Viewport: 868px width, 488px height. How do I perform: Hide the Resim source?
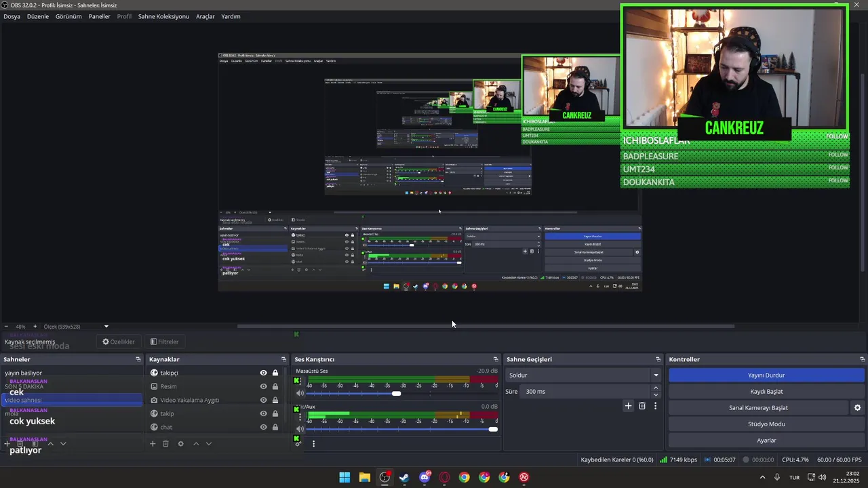pyautogui.click(x=263, y=386)
